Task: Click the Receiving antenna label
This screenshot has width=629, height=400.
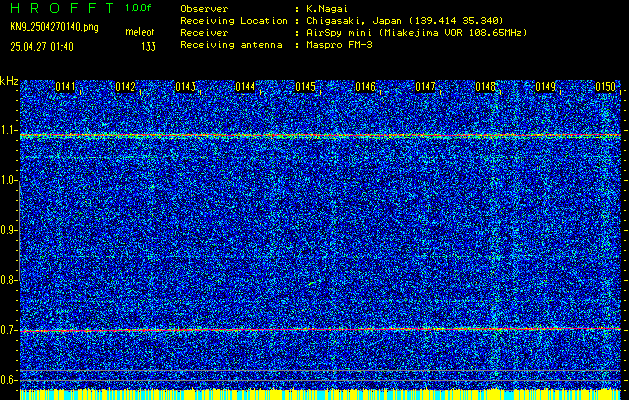Action: (x=231, y=45)
